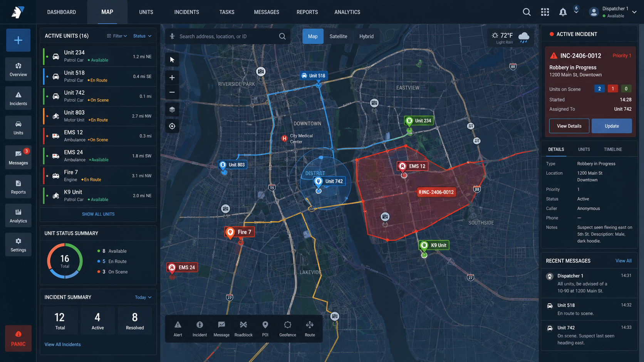
Task: Enable Hybrid map mode
Action: pos(366,36)
